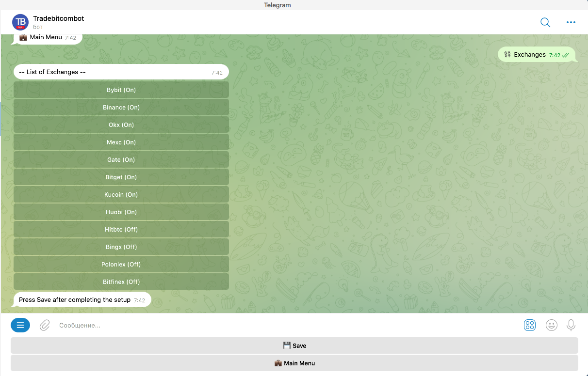Select the sent 'Exchanges' message bubble
Image resolution: width=588 pixels, height=376 pixels.
[537, 55]
